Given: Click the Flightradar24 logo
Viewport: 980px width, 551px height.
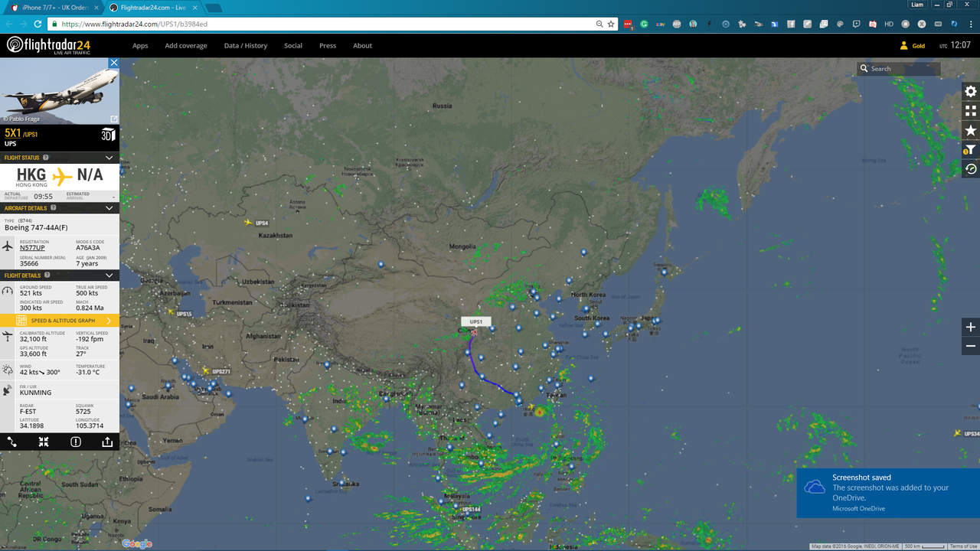Looking at the screenshot, I should tap(49, 45).
